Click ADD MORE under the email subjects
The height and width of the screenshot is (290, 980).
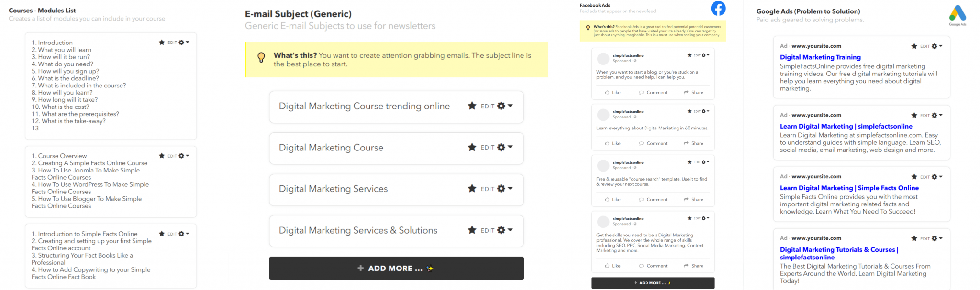[396, 269]
